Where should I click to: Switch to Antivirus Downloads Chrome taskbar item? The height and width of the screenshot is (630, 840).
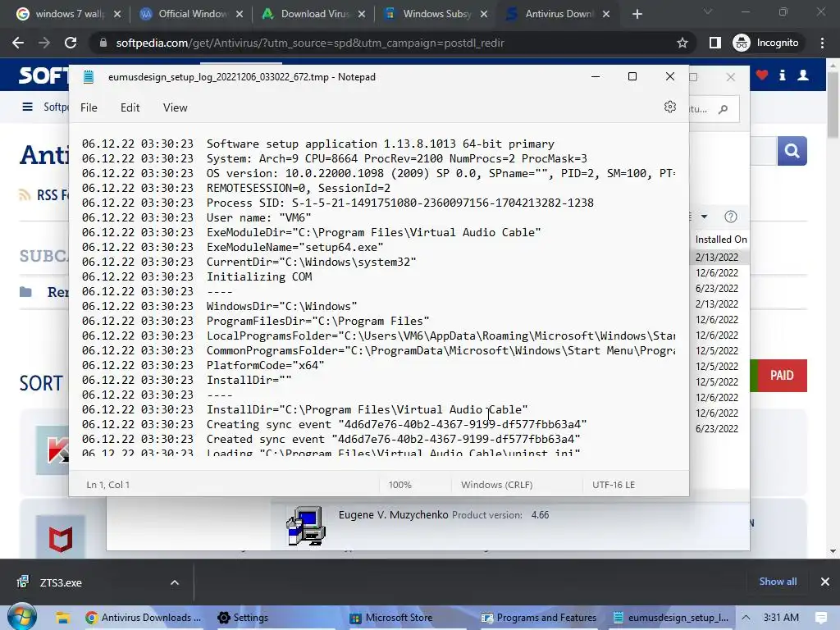144,618
